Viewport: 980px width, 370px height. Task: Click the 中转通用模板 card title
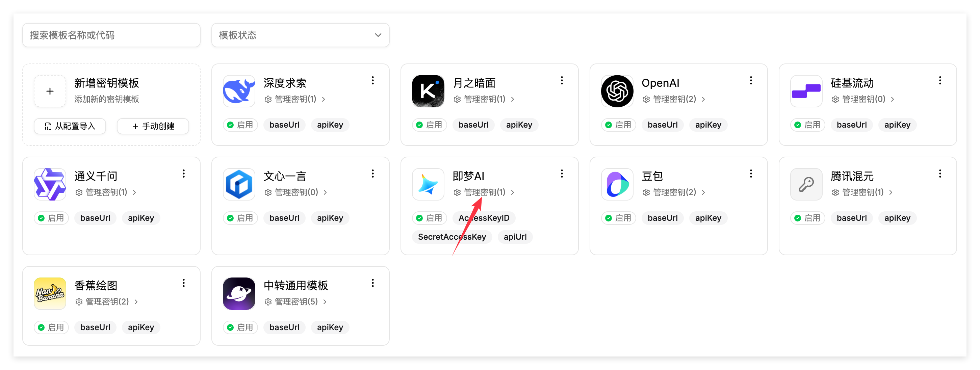tap(295, 286)
